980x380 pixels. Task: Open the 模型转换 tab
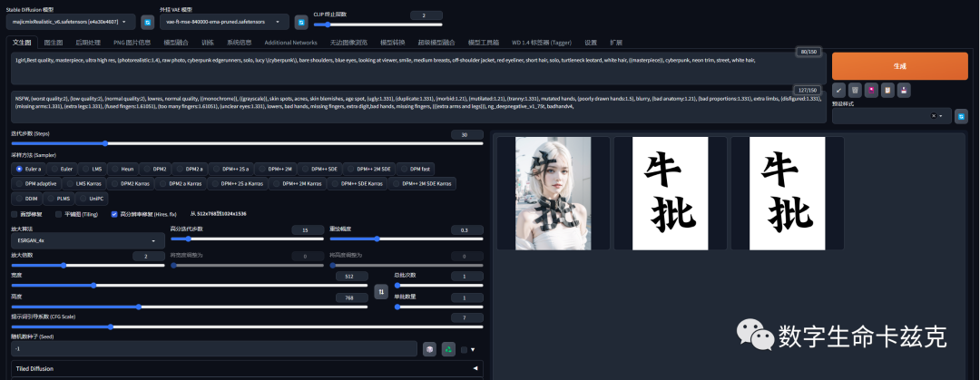point(393,43)
